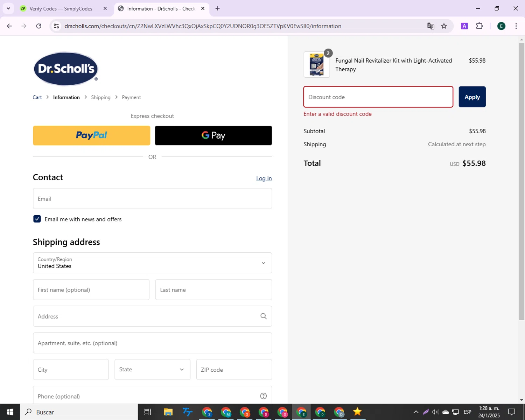The width and height of the screenshot is (525, 420).
Task: Close the Verify Codes SimplyCodes tab
Action: tap(105, 8)
